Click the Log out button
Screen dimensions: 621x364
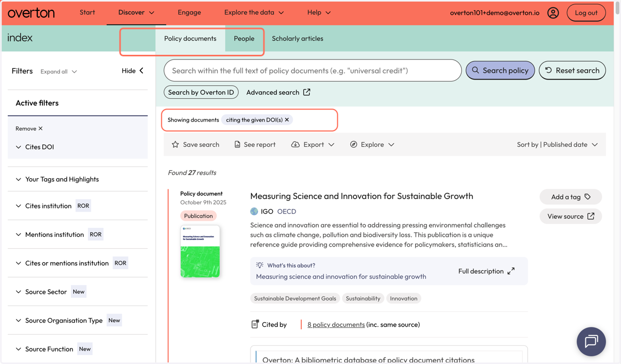[586, 13]
